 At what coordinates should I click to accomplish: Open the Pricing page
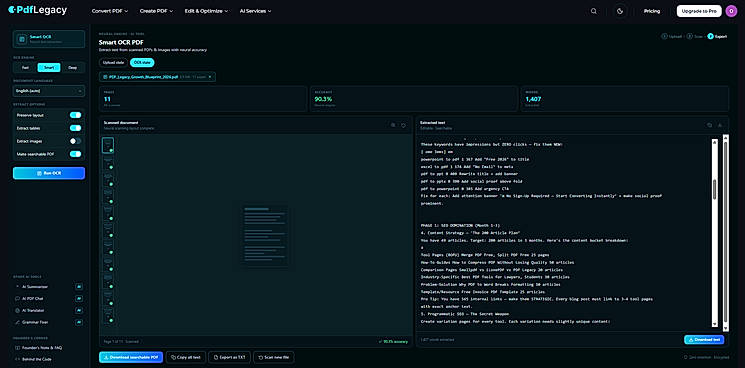point(652,11)
